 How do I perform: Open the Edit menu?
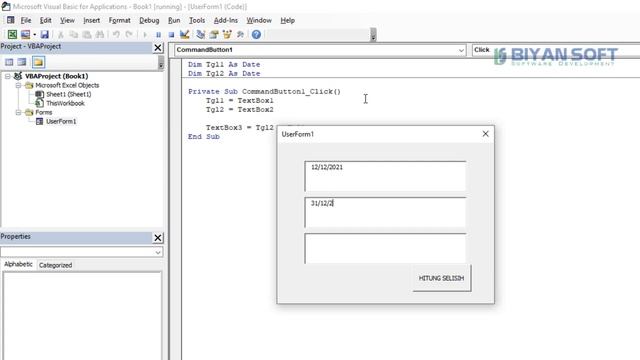coord(45,20)
